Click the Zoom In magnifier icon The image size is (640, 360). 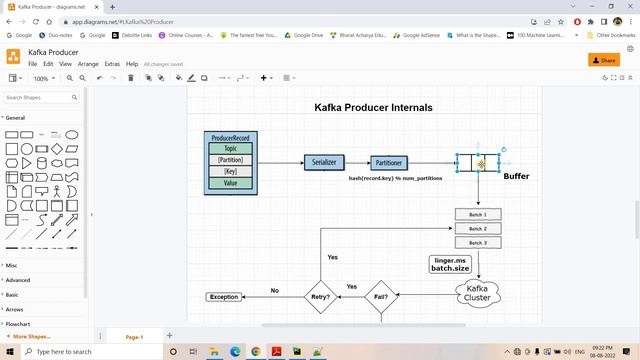[70, 78]
